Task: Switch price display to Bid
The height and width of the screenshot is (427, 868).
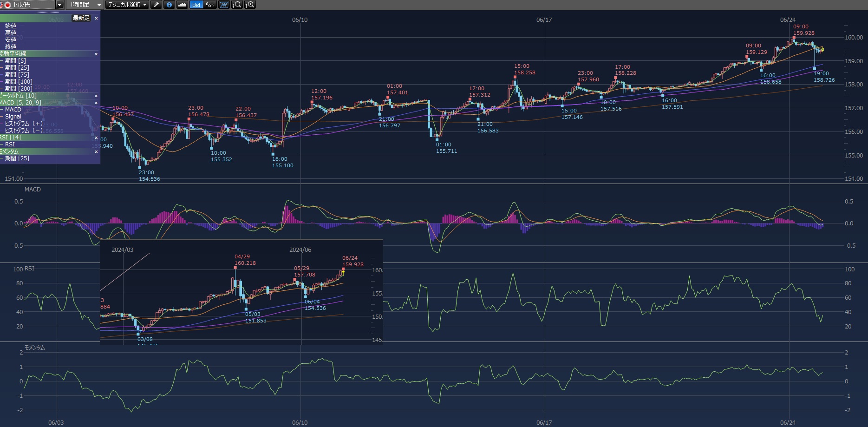Action: tap(196, 5)
